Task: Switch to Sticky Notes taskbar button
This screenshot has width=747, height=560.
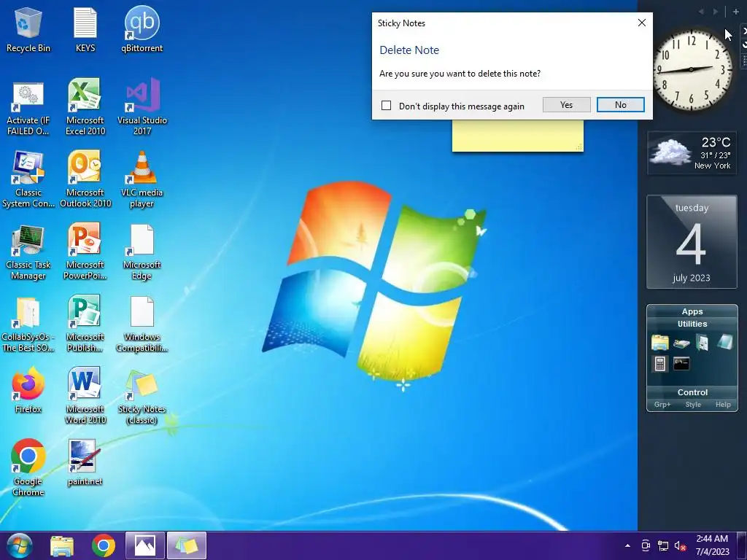Action: point(187,545)
